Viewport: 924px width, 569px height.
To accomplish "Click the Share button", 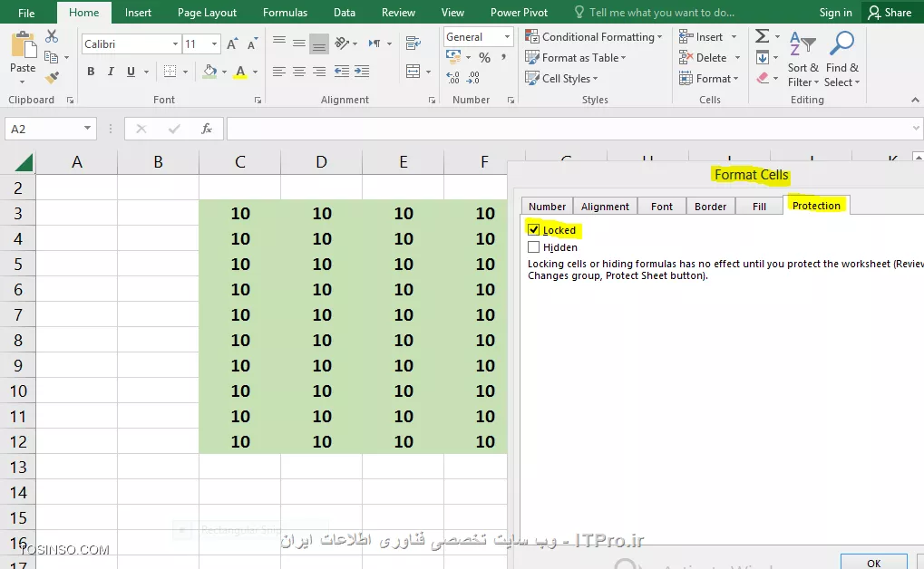I will click(890, 13).
